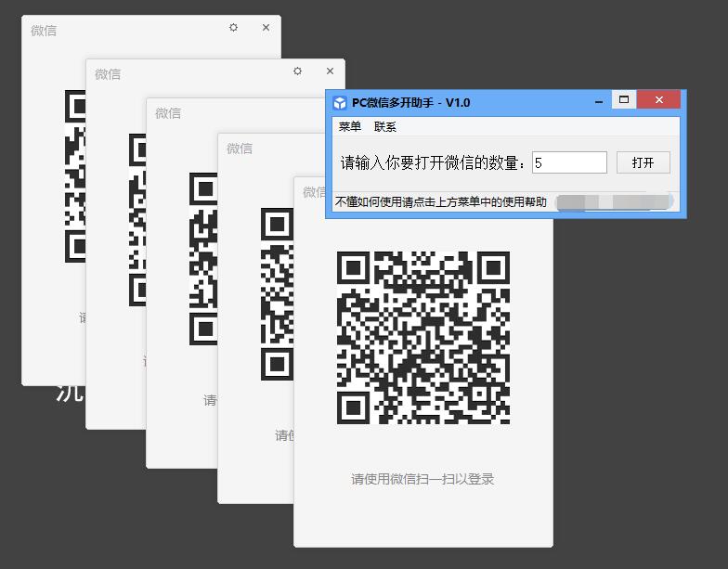Click the gear icon on second WeChat window
This screenshot has height=569, width=728.
(x=297, y=71)
